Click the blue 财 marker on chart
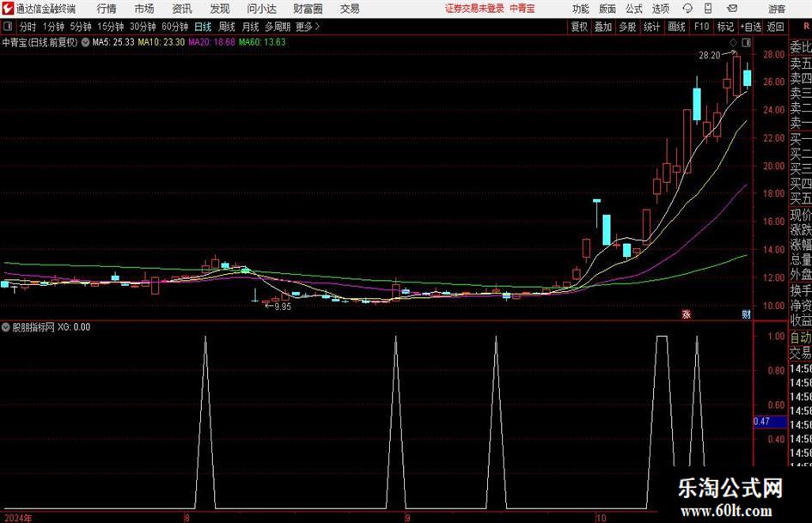The height and width of the screenshot is (523, 812). tap(746, 313)
